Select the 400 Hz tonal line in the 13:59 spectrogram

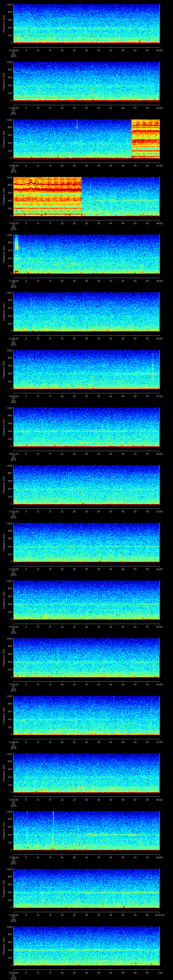pyautogui.click(x=86, y=893)
